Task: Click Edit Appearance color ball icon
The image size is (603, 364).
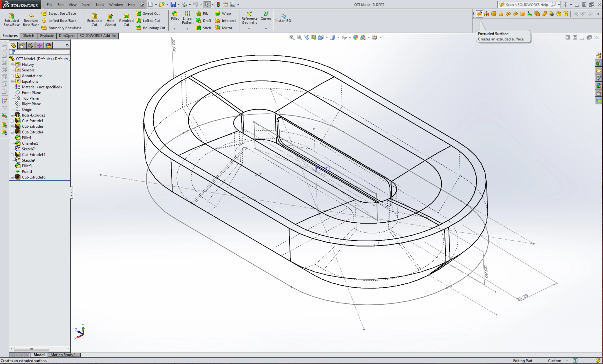Action: [x=356, y=37]
